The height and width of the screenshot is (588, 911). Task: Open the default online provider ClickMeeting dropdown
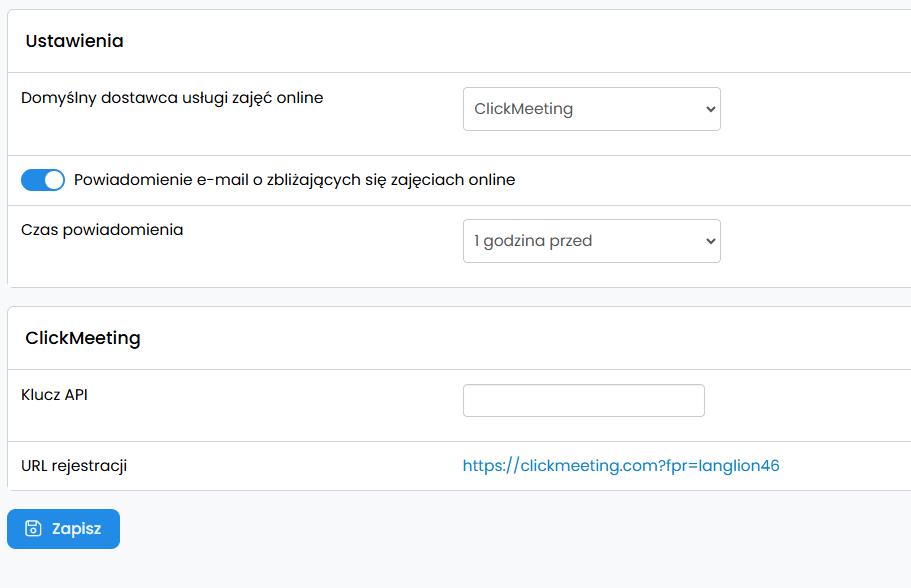coord(591,109)
